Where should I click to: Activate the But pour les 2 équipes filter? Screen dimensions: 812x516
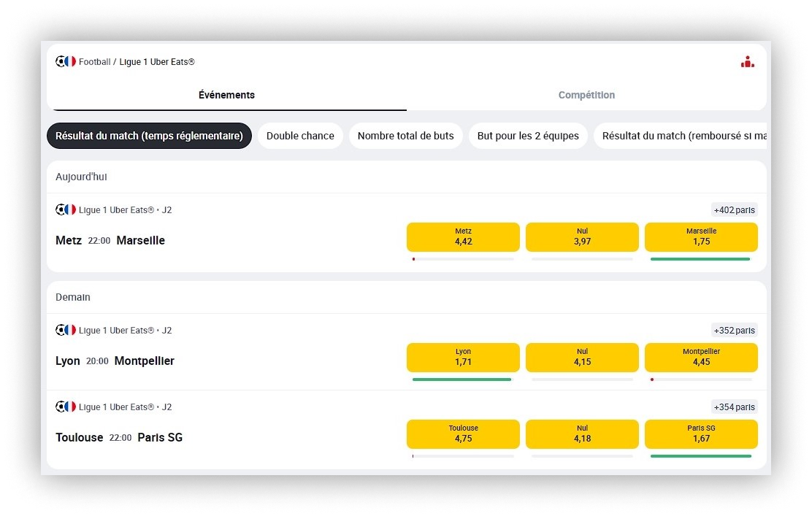point(527,136)
